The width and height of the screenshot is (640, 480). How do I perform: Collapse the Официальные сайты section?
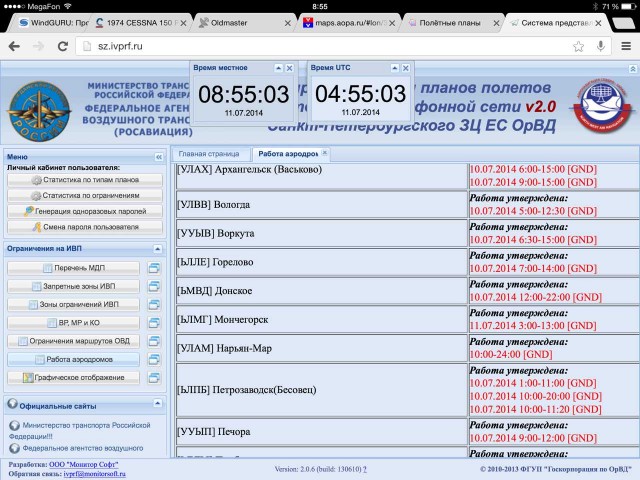pos(158,404)
